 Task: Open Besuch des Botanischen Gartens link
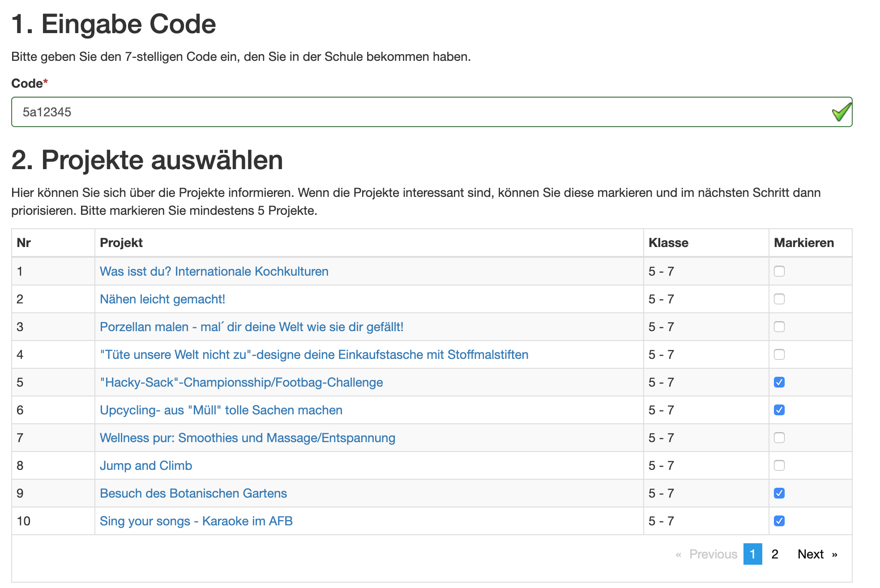click(x=193, y=493)
